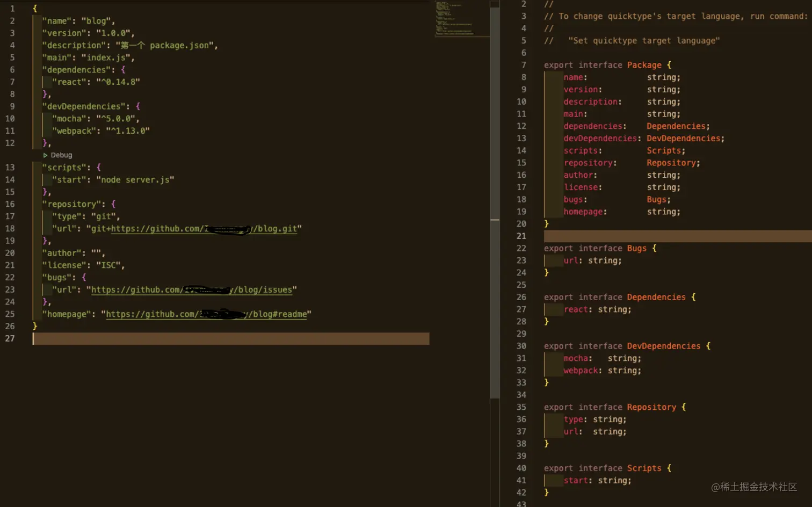The image size is (812, 507).
Task: Click "url: string;" inside the Bugs interface
Action: click(592, 260)
